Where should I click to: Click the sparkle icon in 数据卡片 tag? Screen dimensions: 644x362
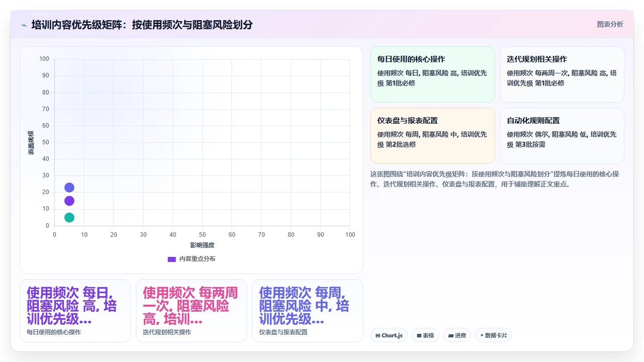(482, 335)
